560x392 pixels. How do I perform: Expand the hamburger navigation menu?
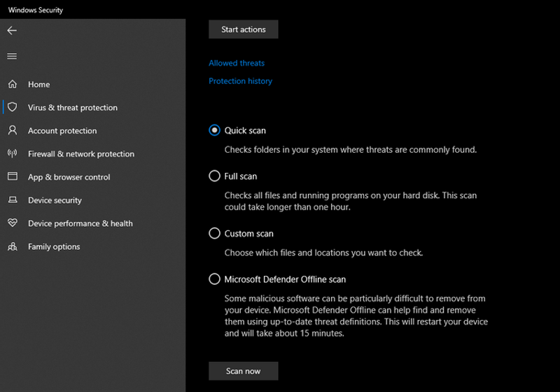coord(12,57)
